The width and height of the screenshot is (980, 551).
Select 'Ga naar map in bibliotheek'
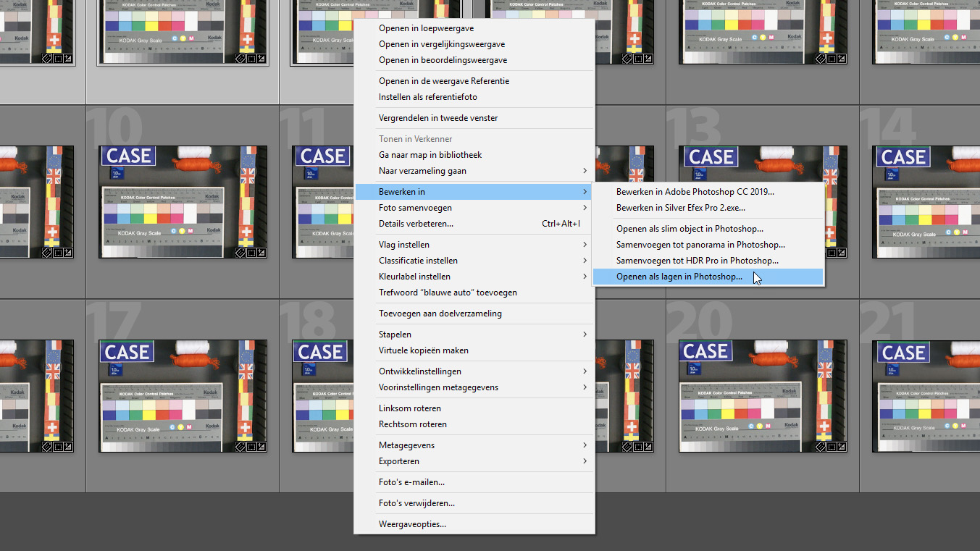[474, 155]
